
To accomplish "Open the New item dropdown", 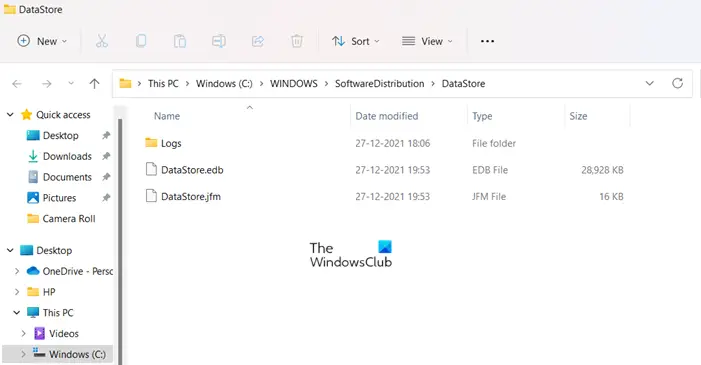I will click(42, 41).
